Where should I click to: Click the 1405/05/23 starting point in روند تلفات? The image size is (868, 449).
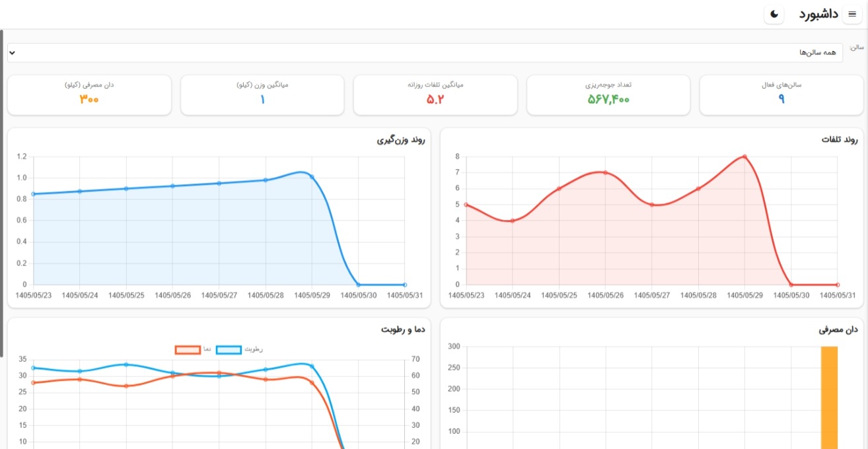[x=466, y=205]
